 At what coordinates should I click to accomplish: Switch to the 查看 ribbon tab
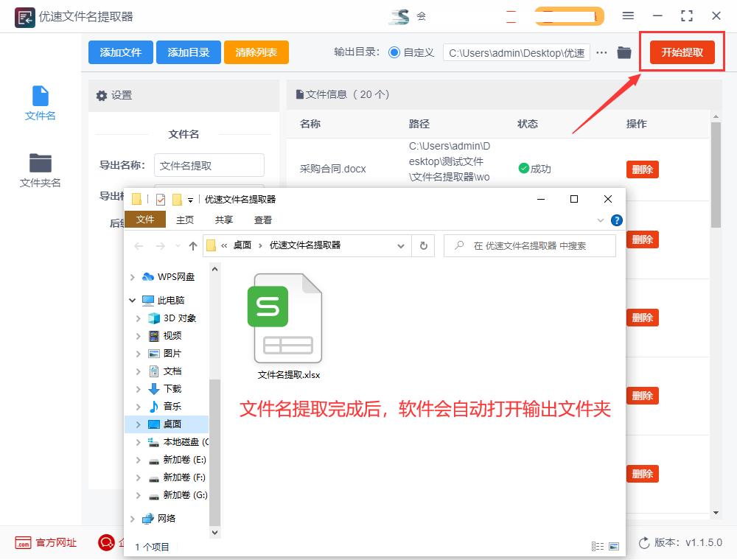(x=262, y=220)
